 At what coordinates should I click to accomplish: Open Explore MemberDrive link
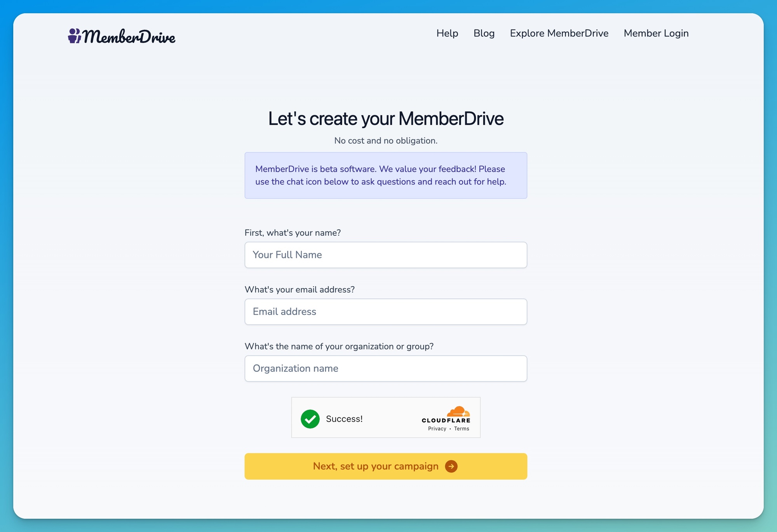559,33
